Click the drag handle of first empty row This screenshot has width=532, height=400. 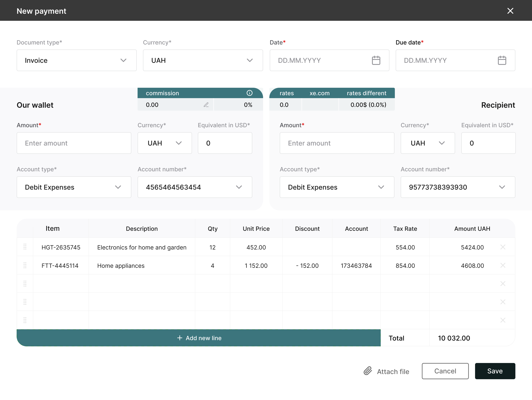click(25, 284)
